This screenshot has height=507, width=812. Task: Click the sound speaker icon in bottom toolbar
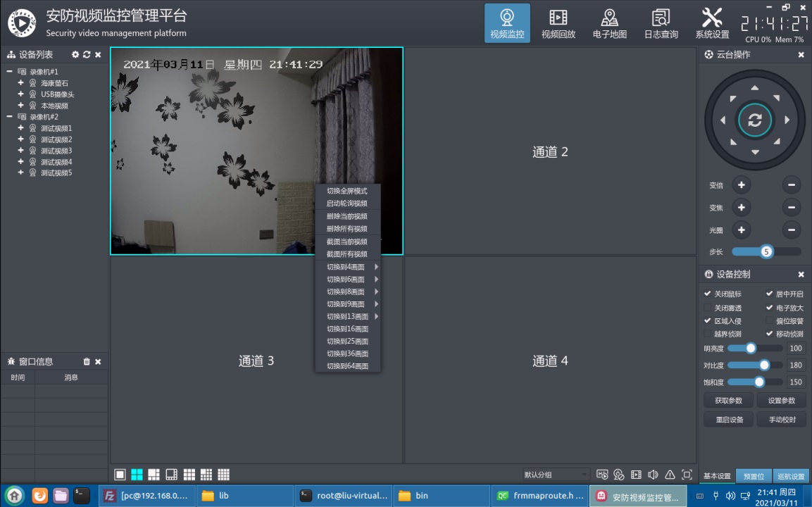(x=653, y=475)
